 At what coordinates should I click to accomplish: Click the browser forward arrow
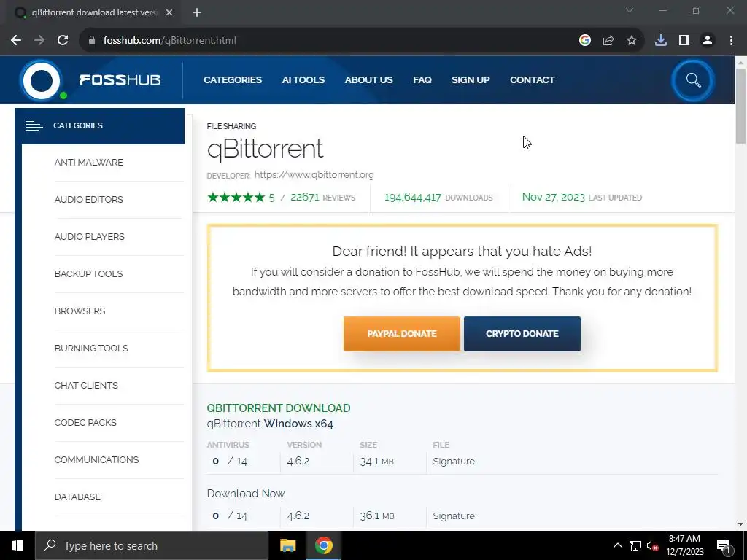tap(39, 41)
